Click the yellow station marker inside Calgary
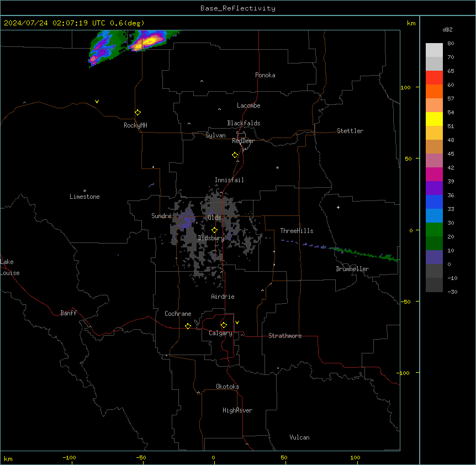The height and width of the screenshot is (465, 476). 224,325
